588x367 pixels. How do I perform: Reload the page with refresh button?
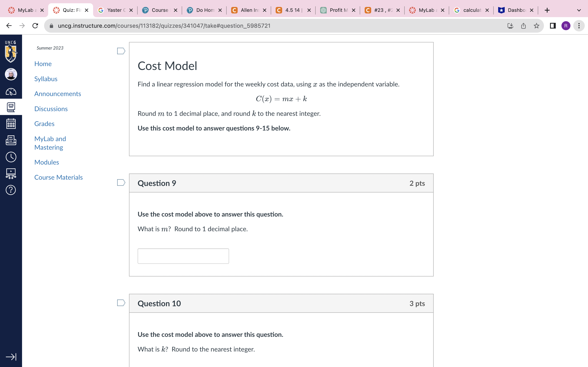click(x=35, y=26)
